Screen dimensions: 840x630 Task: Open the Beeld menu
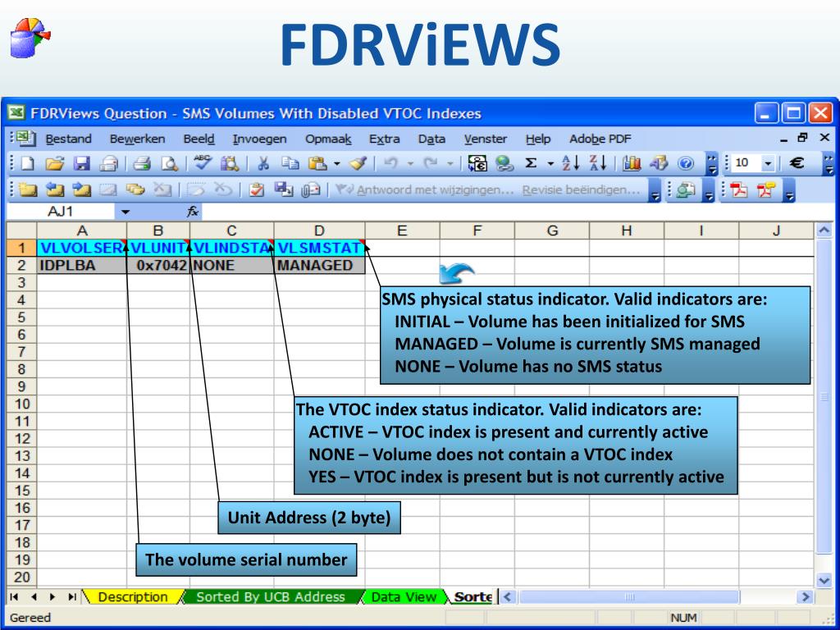point(199,139)
